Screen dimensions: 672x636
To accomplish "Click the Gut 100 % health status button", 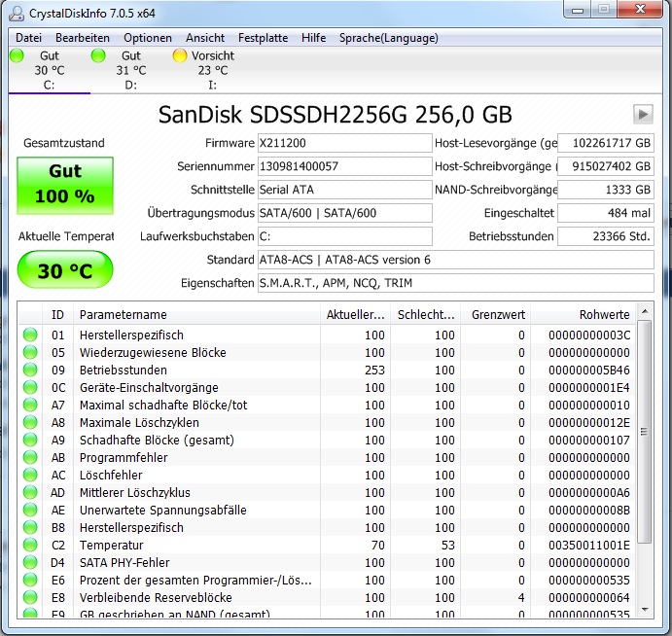I will point(65,185).
